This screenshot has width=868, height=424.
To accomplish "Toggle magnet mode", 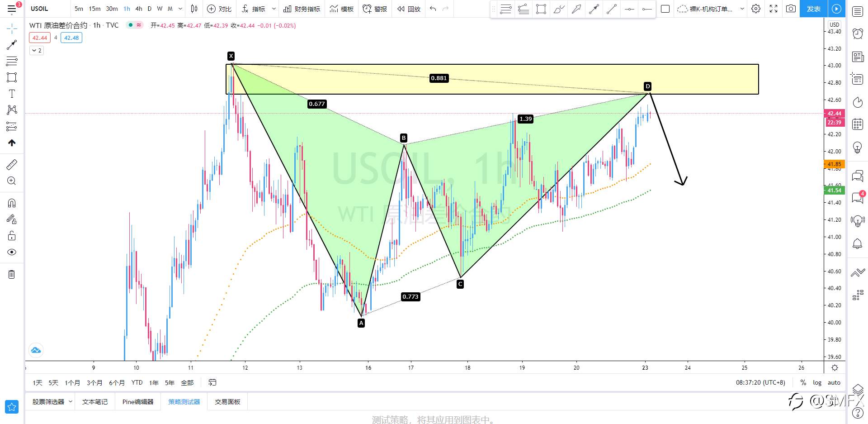I will [12, 203].
